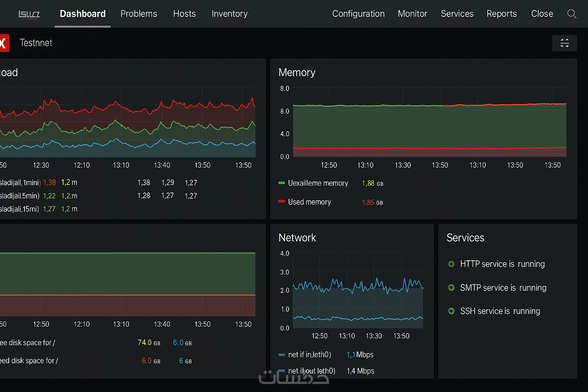Open the Problems tab
588x392 pixels.
(x=139, y=14)
